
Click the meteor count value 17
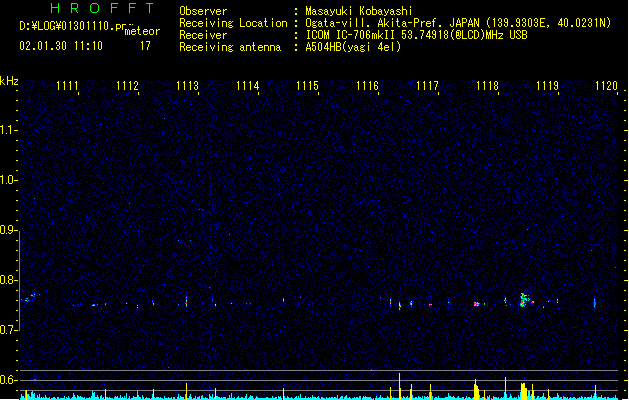tap(145, 46)
